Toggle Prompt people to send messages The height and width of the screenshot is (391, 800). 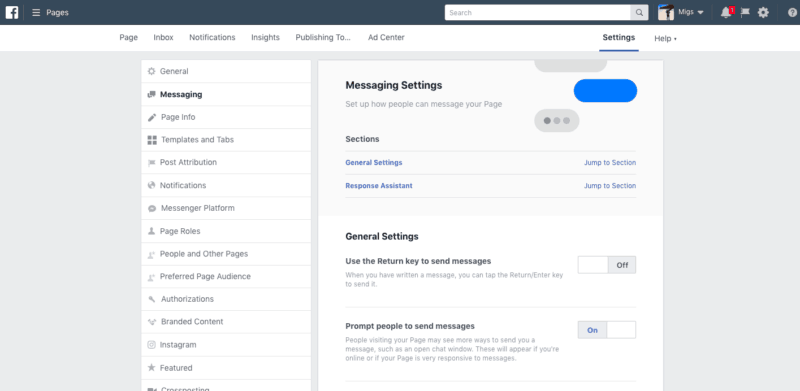click(x=607, y=330)
